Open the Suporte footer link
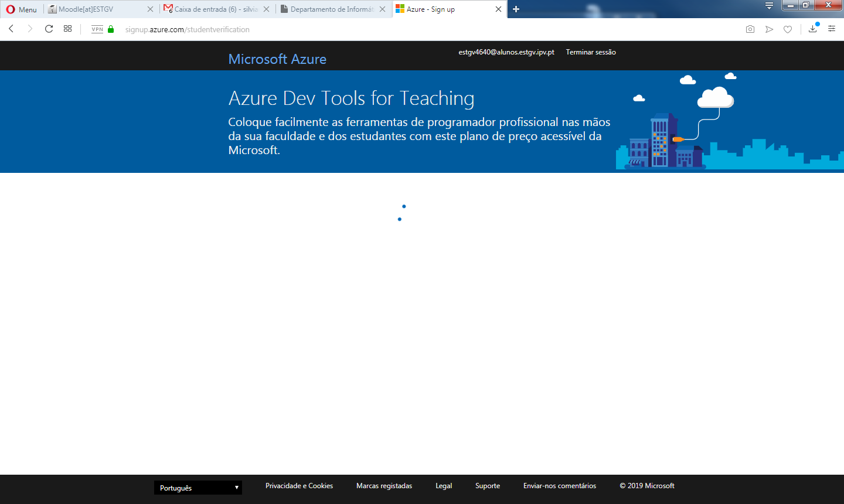This screenshot has height=504, width=844. click(488, 486)
